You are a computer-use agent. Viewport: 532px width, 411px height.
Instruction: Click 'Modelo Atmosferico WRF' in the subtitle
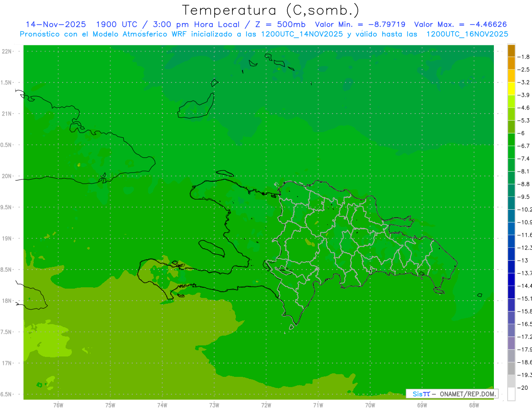tap(143, 34)
